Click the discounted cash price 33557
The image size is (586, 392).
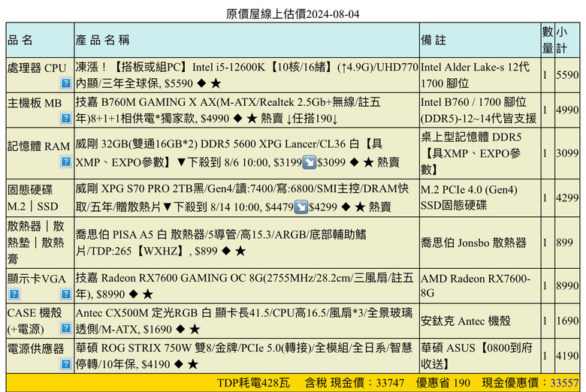tap(564, 383)
